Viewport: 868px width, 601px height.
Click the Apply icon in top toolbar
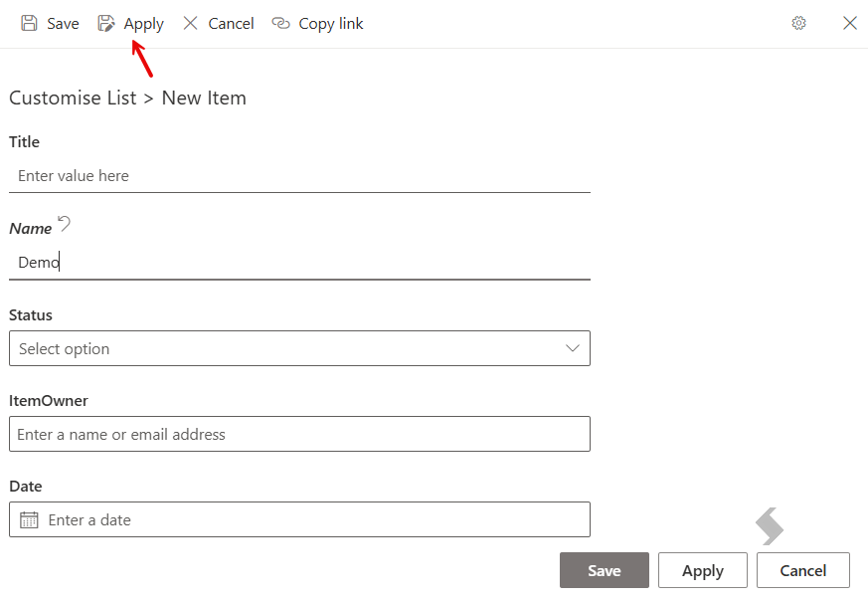(105, 23)
